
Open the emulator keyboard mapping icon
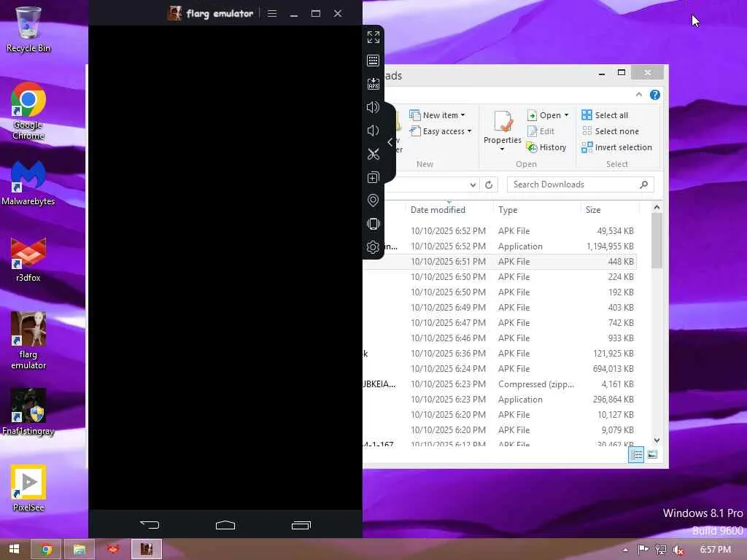pos(373,61)
